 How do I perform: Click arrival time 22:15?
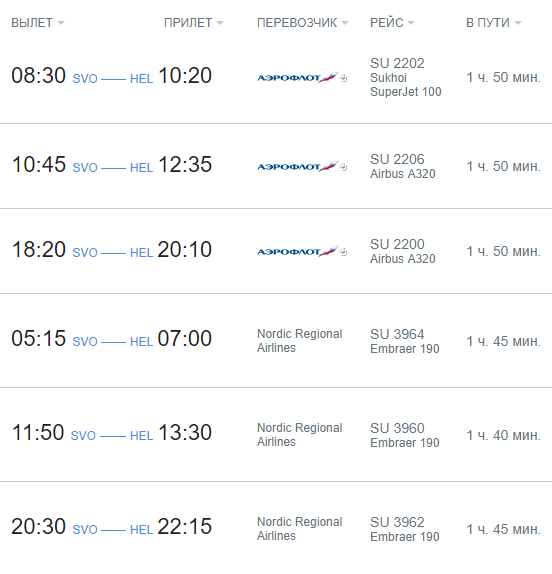(184, 526)
